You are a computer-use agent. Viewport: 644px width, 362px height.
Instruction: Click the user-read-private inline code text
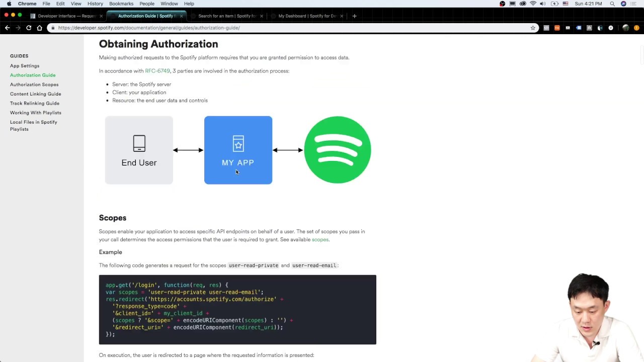point(254,265)
